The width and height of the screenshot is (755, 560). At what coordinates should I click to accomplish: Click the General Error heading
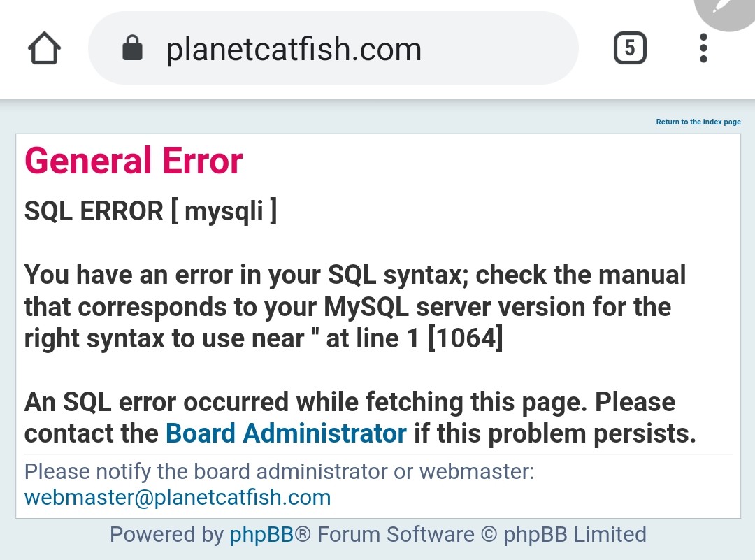(x=134, y=161)
